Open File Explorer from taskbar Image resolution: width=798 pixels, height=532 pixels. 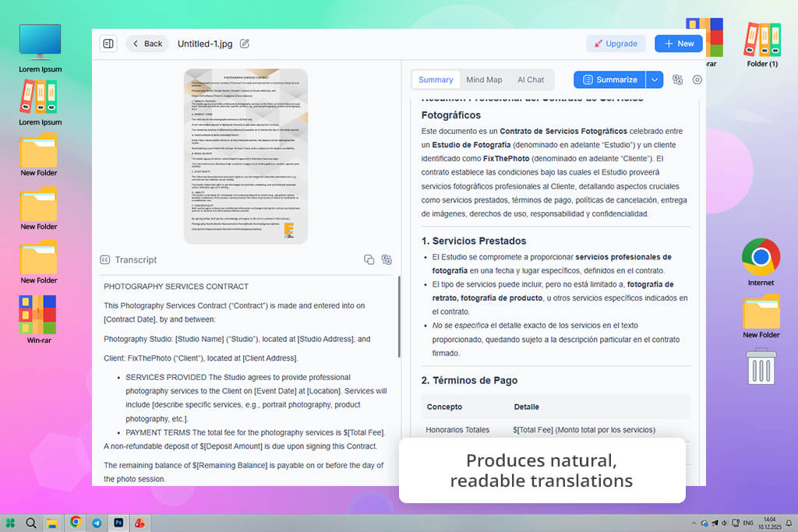[52, 523]
